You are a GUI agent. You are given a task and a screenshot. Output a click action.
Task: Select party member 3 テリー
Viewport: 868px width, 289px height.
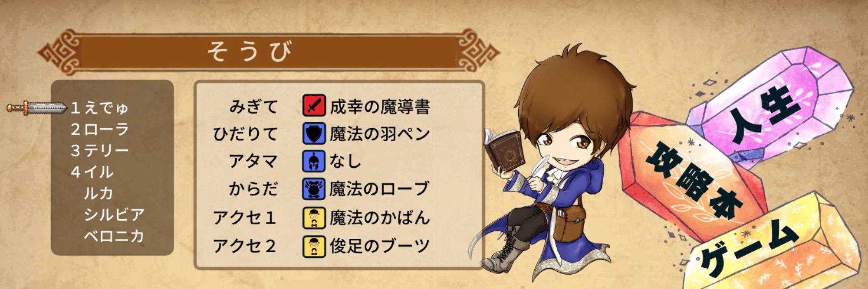(x=100, y=150)
